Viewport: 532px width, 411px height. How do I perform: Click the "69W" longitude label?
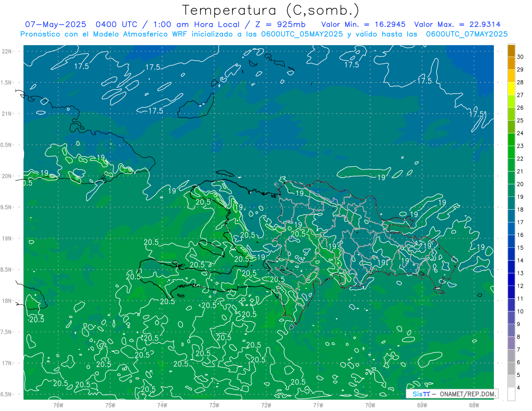[422, 405]
